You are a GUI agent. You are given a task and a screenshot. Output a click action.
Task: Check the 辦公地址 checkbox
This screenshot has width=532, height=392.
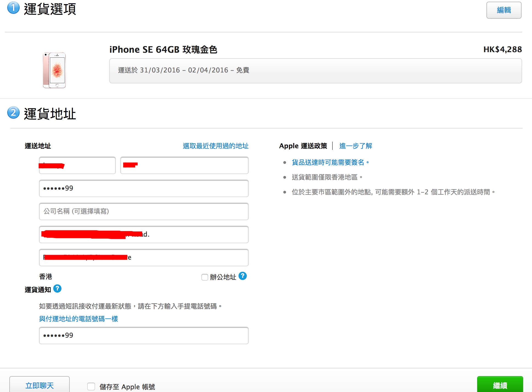205,277
